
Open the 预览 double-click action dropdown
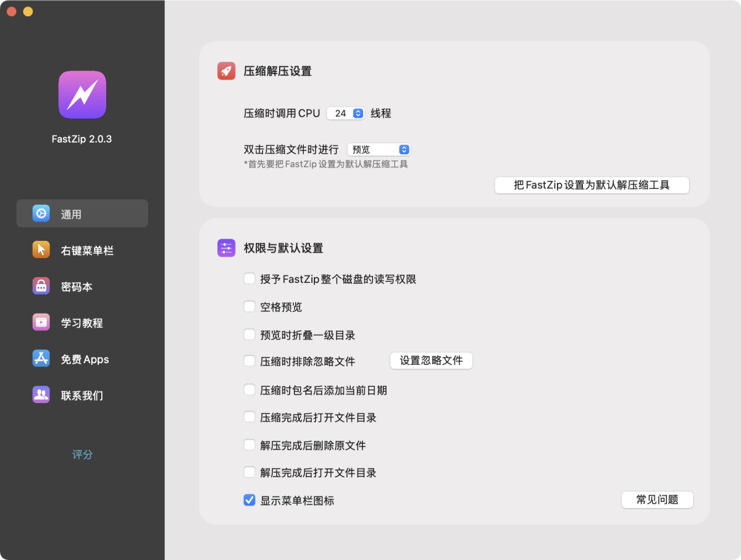pos(379,149)
